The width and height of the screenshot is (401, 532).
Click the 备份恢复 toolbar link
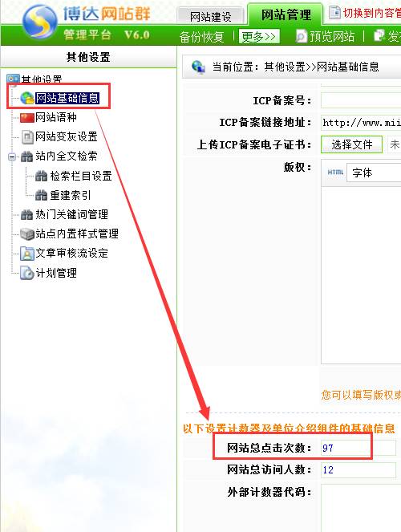click(202, 37)
